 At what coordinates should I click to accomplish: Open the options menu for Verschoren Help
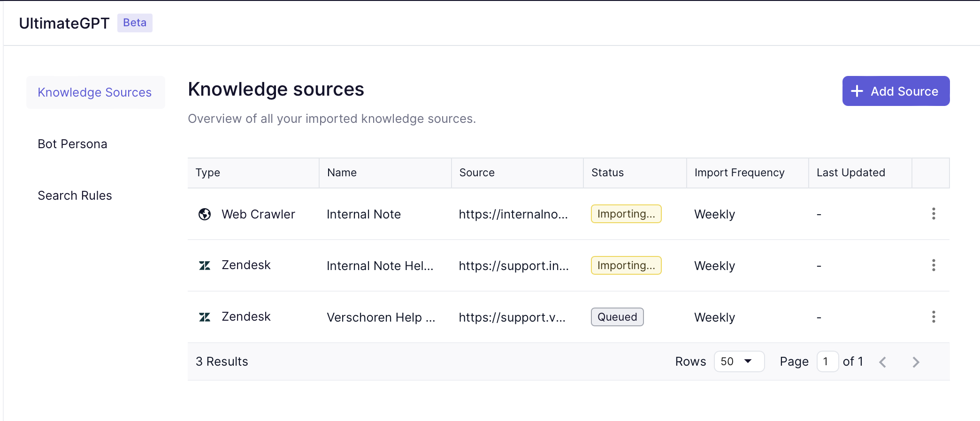[934, 317]
